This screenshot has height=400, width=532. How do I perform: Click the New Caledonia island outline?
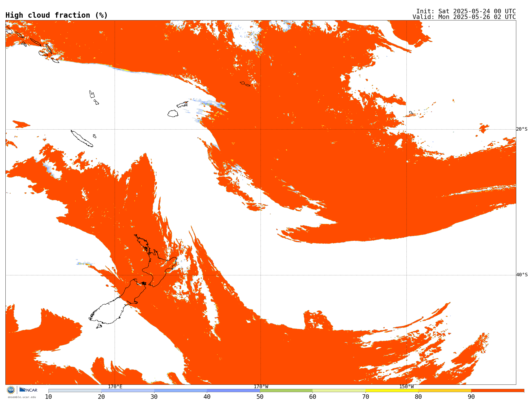pyautogui.click(x=82, y=138)
